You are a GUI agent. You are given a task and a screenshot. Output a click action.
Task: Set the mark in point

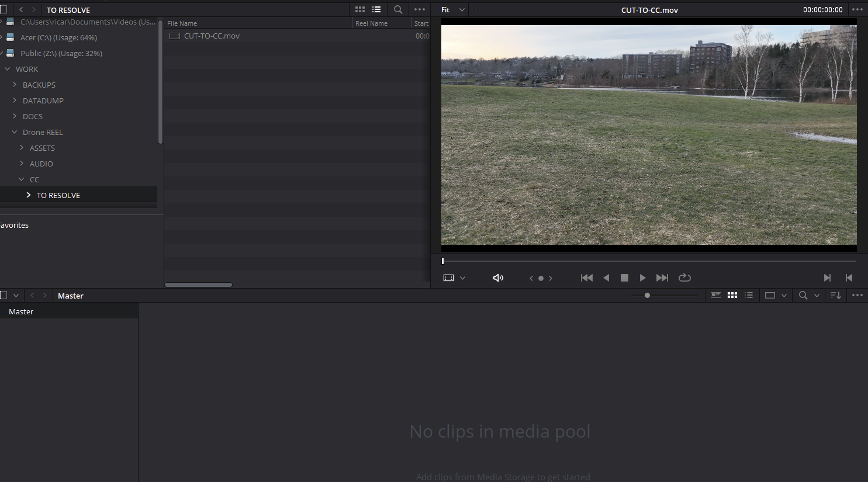click(x=827, y=278)
